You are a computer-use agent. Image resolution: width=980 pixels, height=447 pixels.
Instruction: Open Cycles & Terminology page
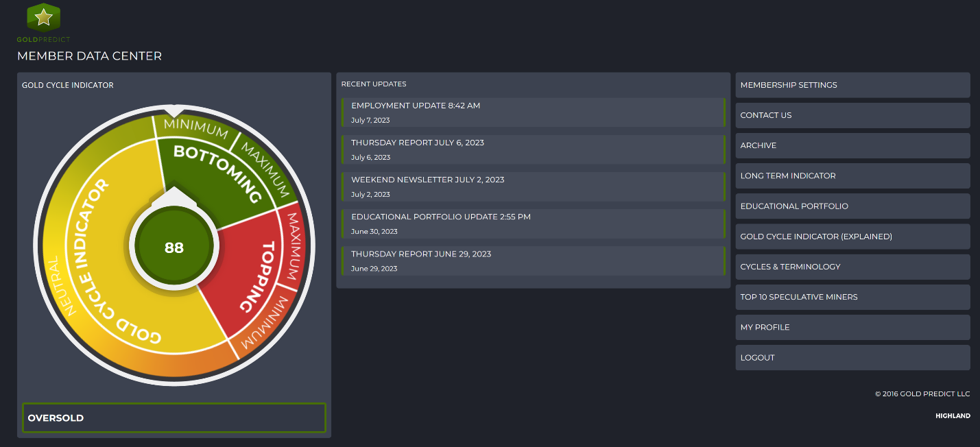[x=852, y=267]
